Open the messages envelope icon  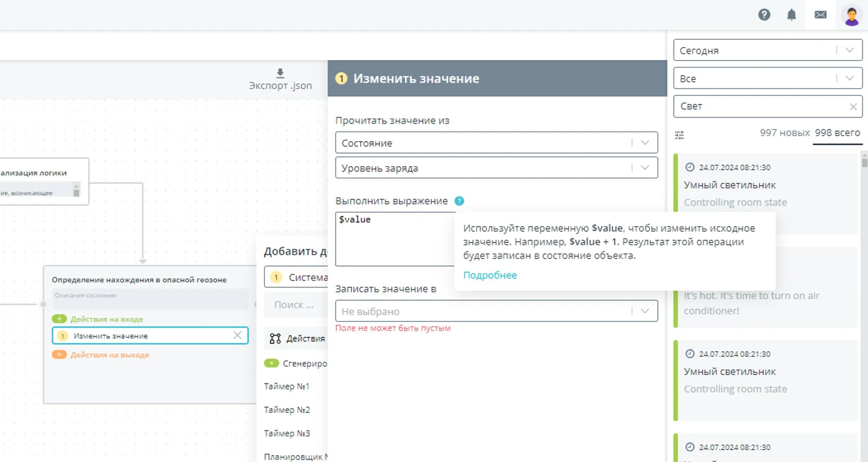coord(820,15)
